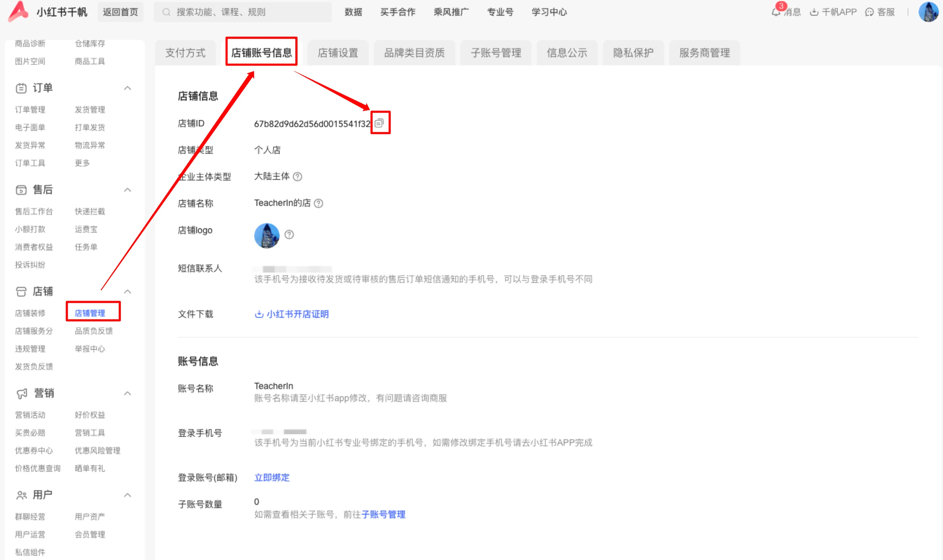Copy the 店铺ID with copy icon
Screen dimensions: 943x560
[379, 123]
